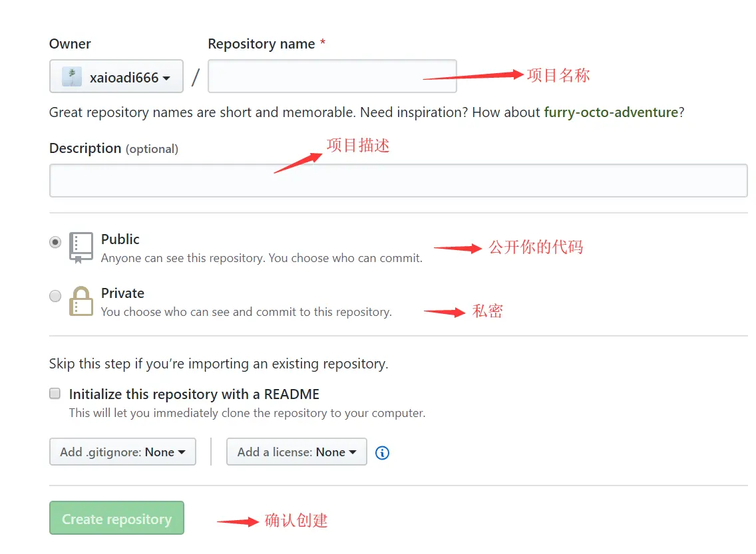The image size is (756, 554).
Task: Click the Private repository lock icon
Action: point(81,301)
